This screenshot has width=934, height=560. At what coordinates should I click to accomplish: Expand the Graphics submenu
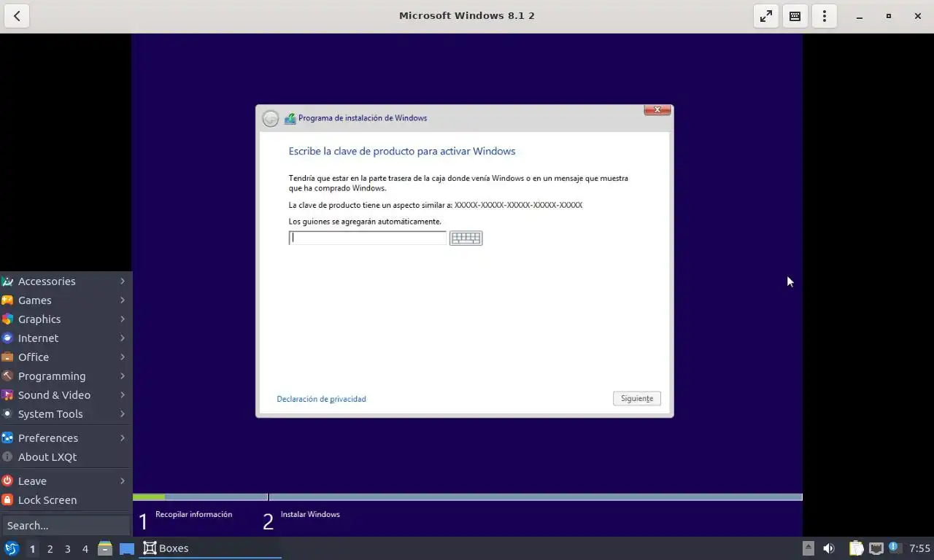pos(66,319)
